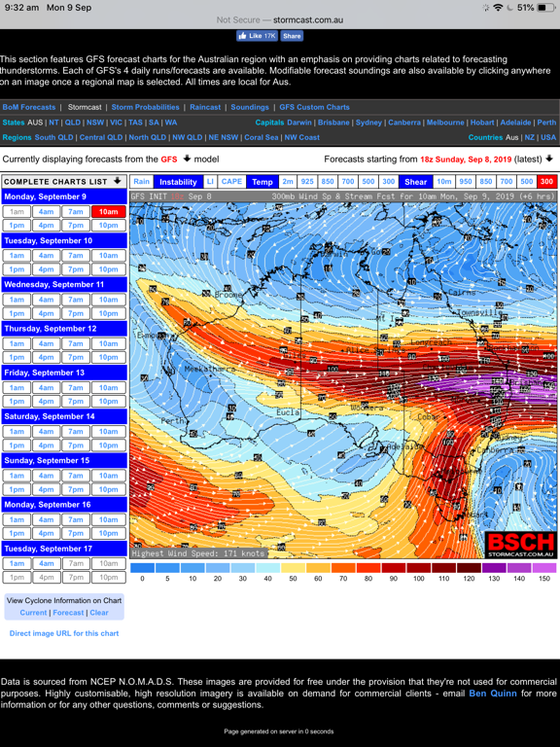Open GFS Custom Charts section
This screenshot has height=747, width=560.
pyautogui.click(x=314, y=107)
